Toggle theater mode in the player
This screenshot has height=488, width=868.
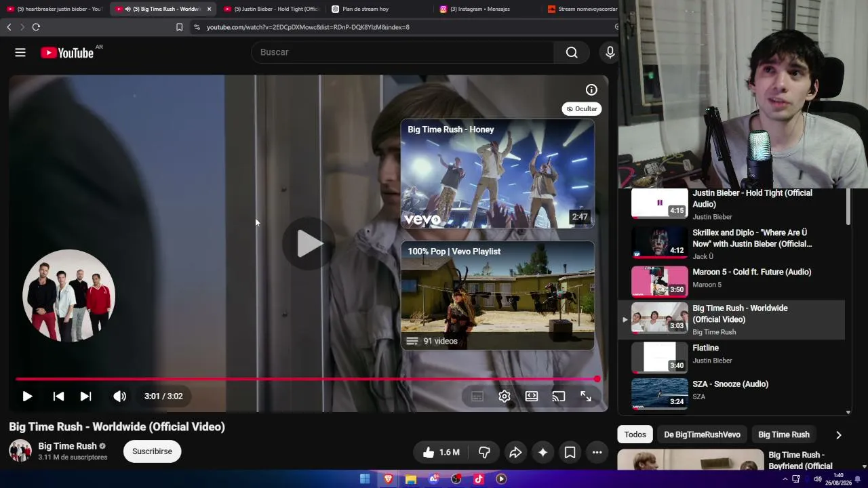(x=532, y=396)
